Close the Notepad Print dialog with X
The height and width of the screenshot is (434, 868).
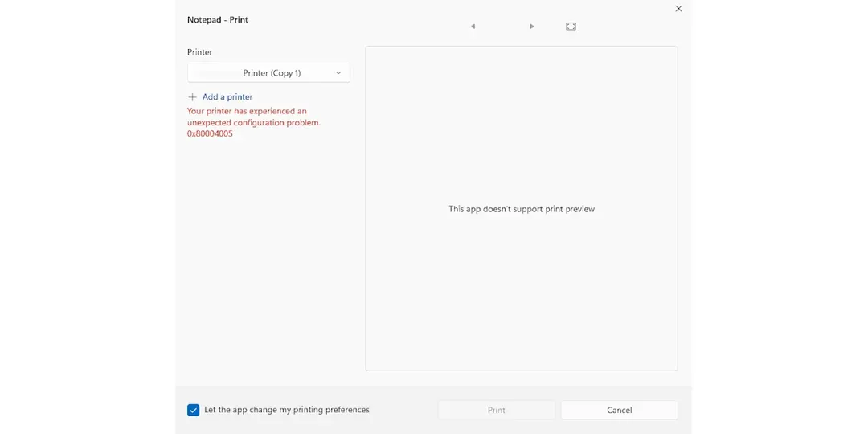click(x=678, y=9)
